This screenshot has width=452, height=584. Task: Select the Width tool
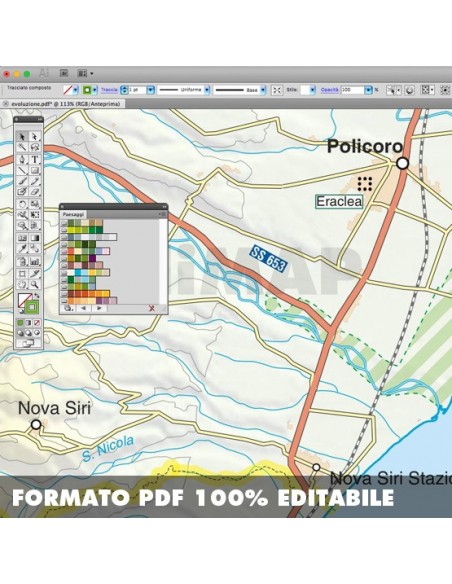tap(22, 215)
